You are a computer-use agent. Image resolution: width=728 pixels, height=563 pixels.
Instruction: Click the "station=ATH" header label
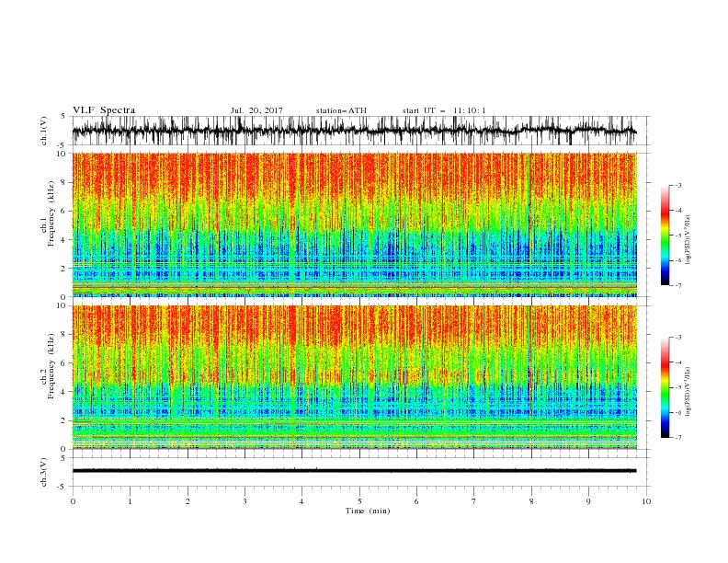click(341, 110)
